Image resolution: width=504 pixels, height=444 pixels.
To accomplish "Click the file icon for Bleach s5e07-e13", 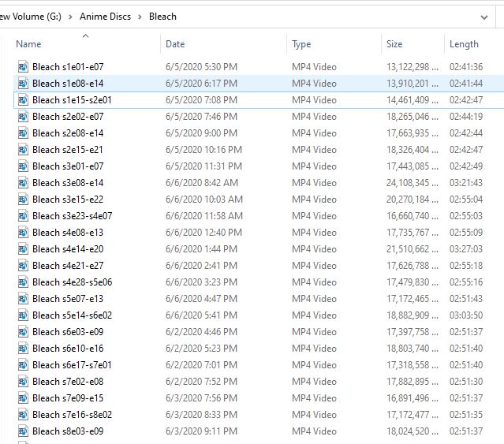I will (x=23, y=299).
